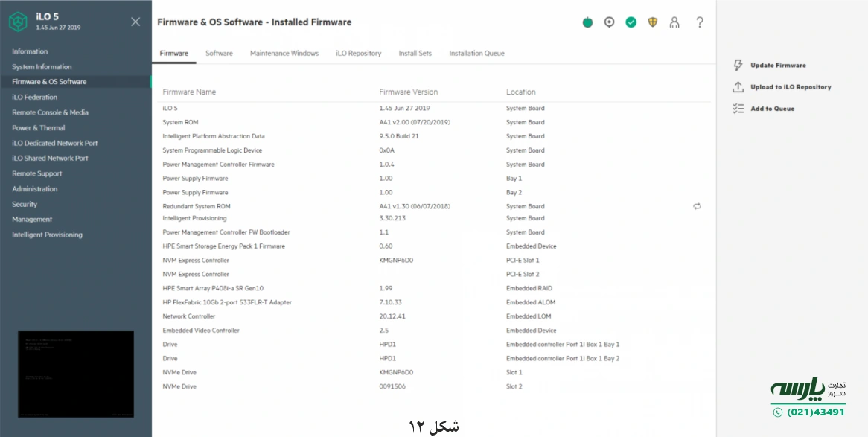Open iLO help via the question mark icon

[x=699, y=22]
